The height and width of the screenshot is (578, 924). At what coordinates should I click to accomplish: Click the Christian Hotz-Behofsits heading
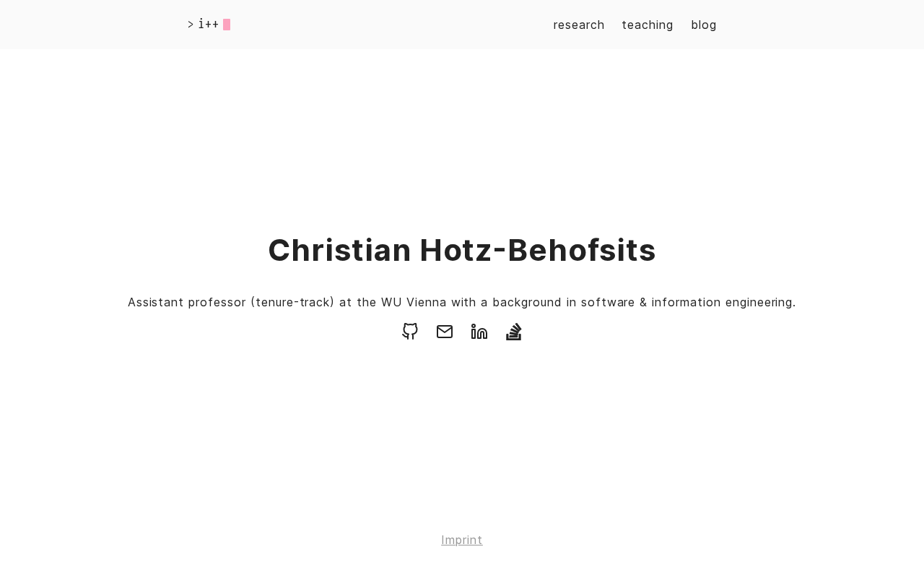coord(462,250)
